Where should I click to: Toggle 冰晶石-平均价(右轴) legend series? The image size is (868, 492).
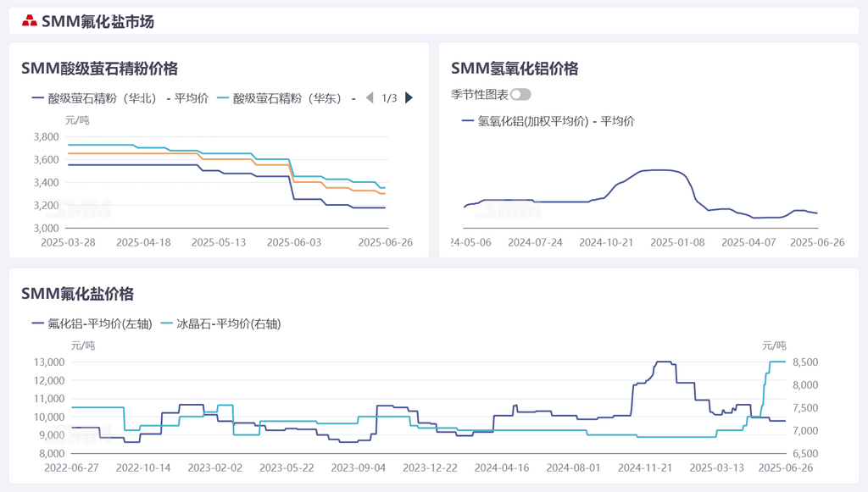coord(221,324)
